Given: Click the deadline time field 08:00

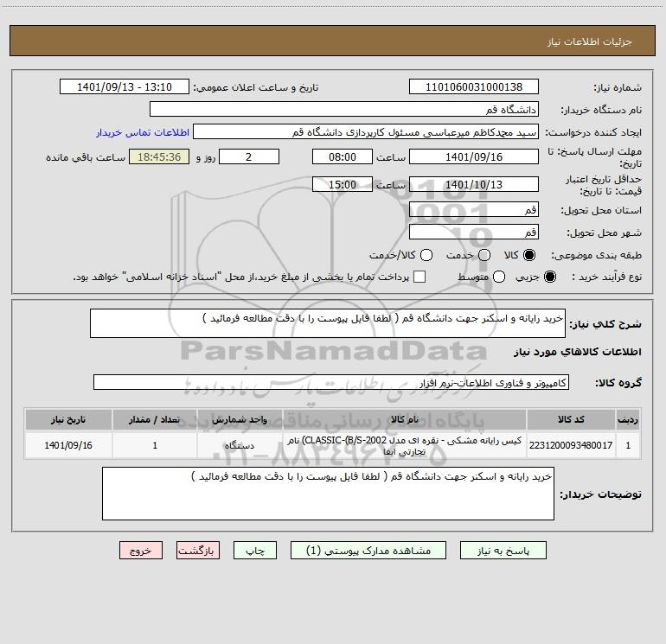Looking at the screenshot, I should pos(343,156).
